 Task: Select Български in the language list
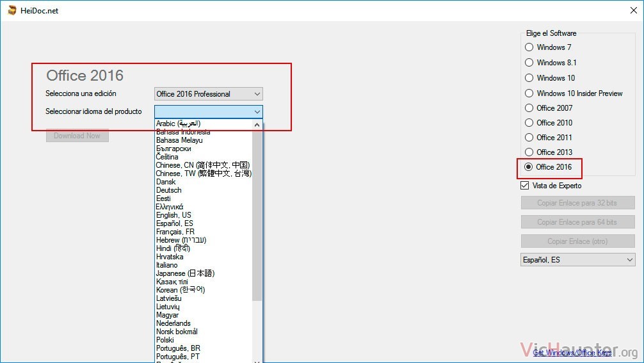204,149
